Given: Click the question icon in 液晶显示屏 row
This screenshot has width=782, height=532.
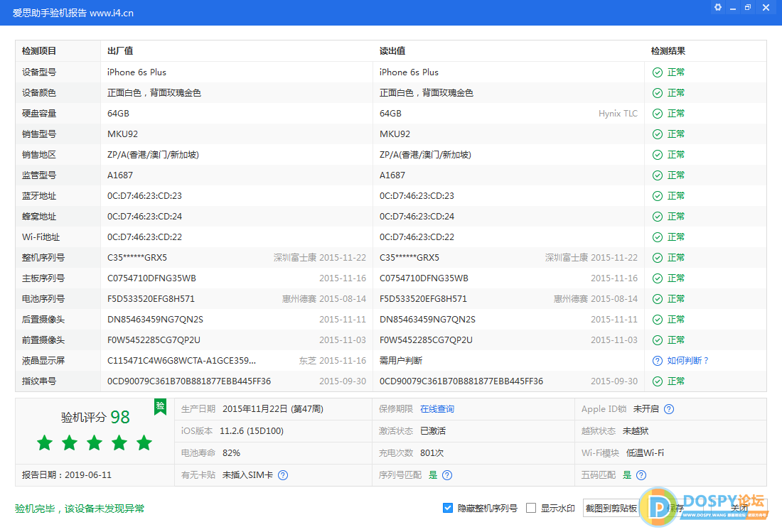Looking at the screenshot, I should tap(658, 361).
